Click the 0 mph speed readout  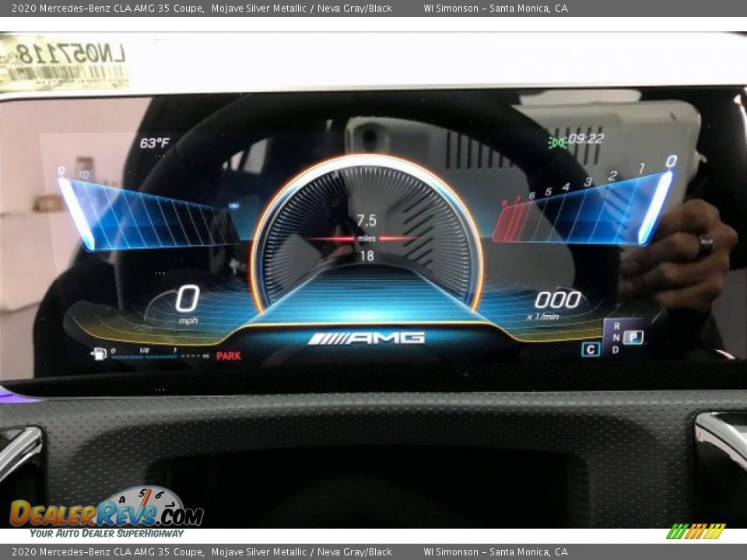click(x=187, y=303)
